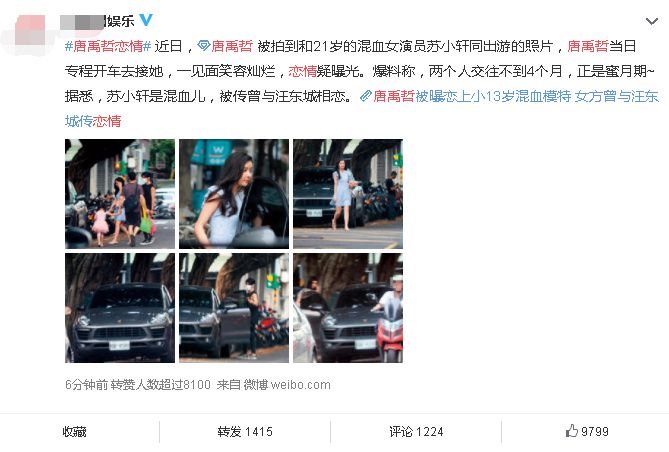Open photo of masked man beside car
Viewport: 669px width, 452px height.
coord(234,308)
